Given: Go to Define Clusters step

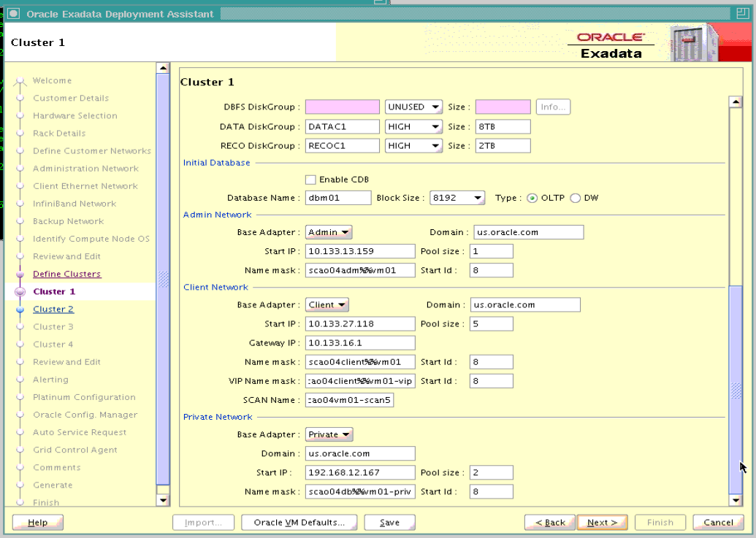Looking at the screenshot, I should (66, 274).
